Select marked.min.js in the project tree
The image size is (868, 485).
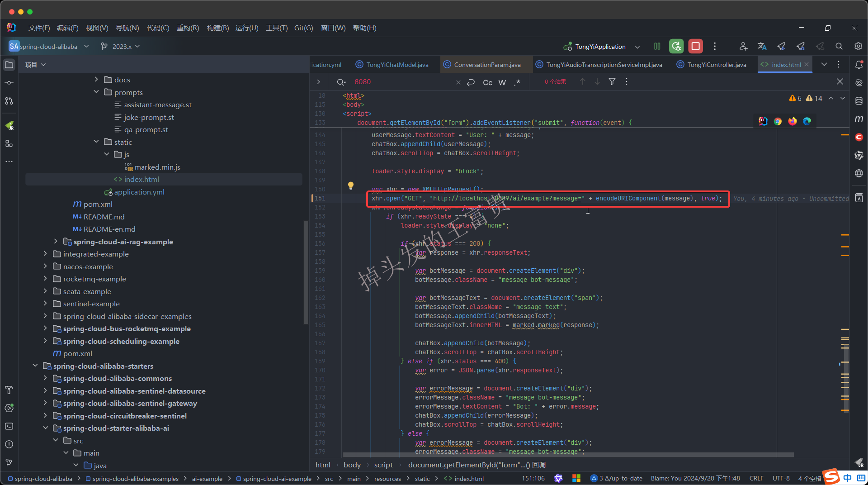157,167
